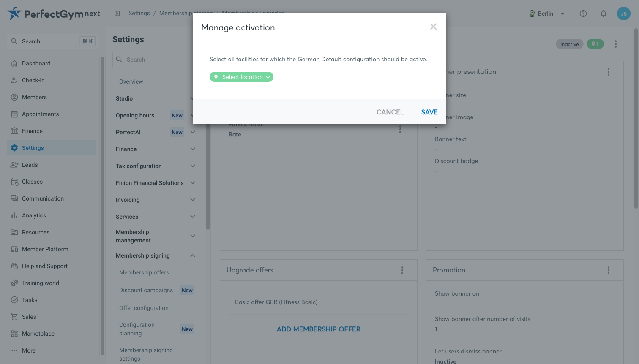Open the Berlin facility dropdown
Viewport: 639px width, 364px height.
[x=547, y=14]
